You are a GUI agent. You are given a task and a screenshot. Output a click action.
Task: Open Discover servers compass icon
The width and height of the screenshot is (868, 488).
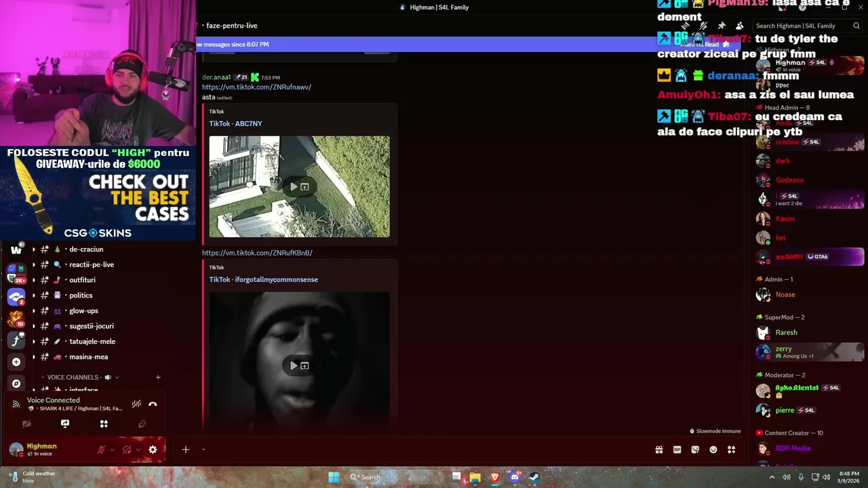16,384
